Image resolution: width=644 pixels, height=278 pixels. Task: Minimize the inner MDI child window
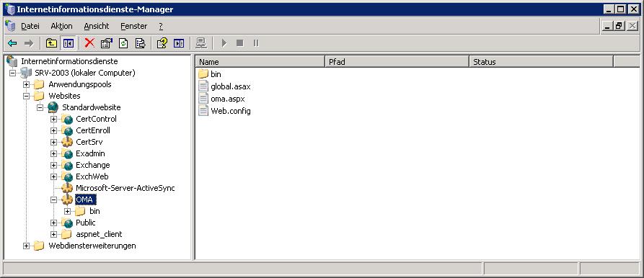[x=608, y=26]
